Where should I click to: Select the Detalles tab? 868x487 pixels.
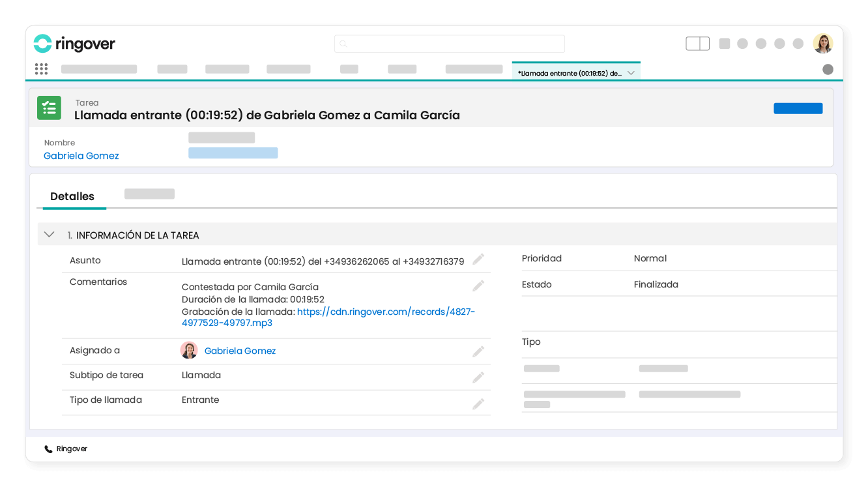click(x=72, y=196)
